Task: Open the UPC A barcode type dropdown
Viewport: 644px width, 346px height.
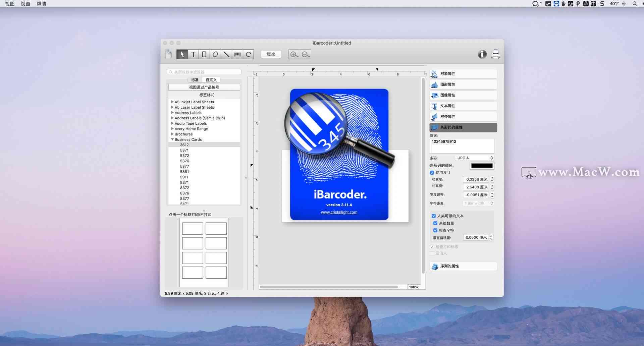Action: (x=474, y=158)
